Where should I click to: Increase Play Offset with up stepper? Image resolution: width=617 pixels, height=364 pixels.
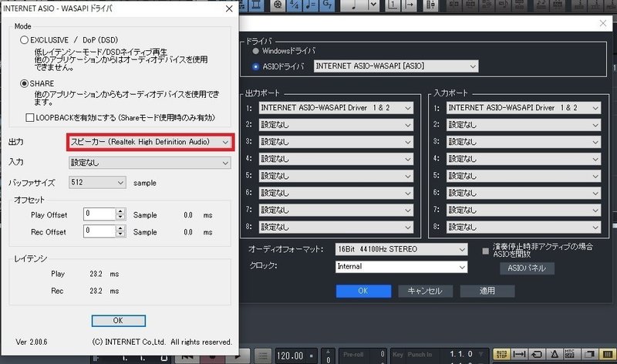pos(121,211)
